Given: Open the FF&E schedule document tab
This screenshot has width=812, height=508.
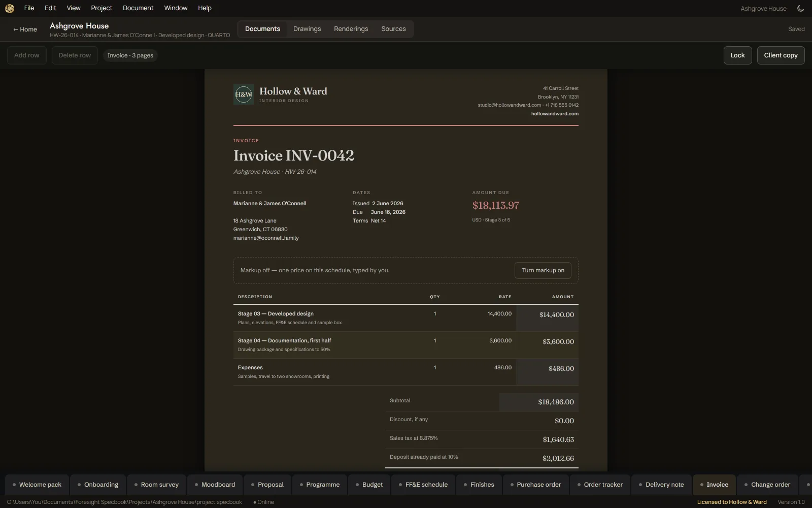Looking at the screenshot, I should pos(423,485).
